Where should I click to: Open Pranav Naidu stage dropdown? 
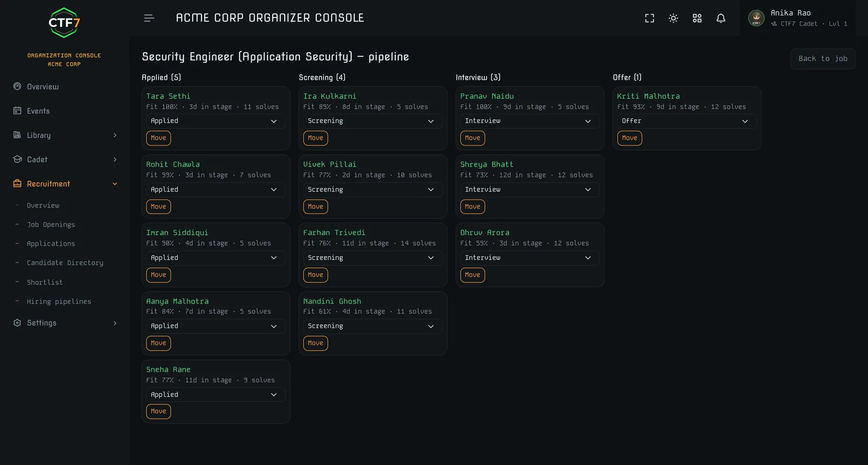(x=530, y=121)
